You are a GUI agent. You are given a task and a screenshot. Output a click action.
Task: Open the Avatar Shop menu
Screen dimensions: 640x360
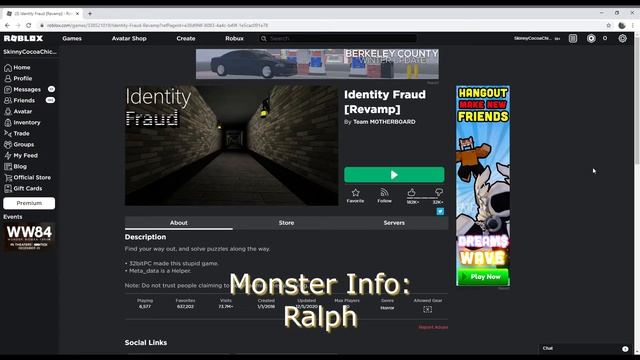(129, 38)
